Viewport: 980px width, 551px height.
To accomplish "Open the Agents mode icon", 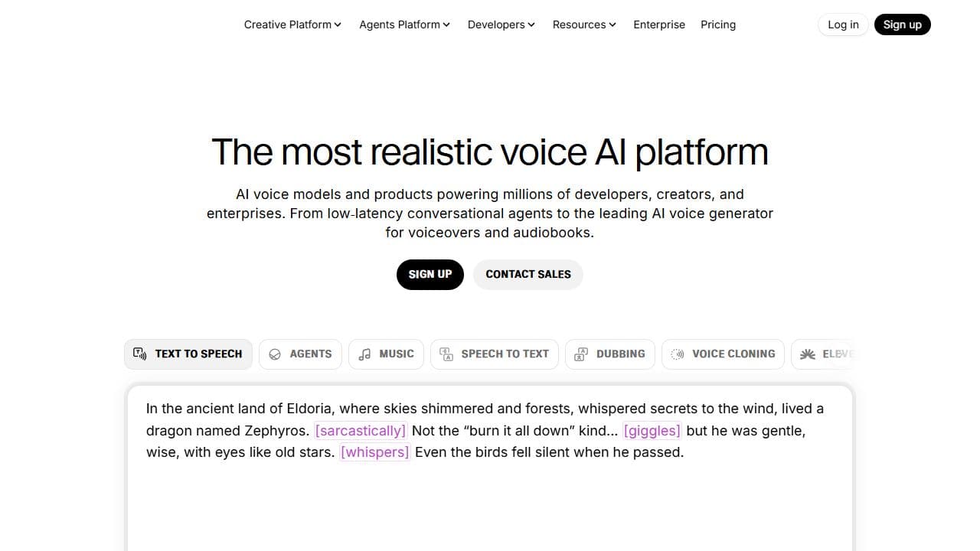I will [x=276, y=354].
